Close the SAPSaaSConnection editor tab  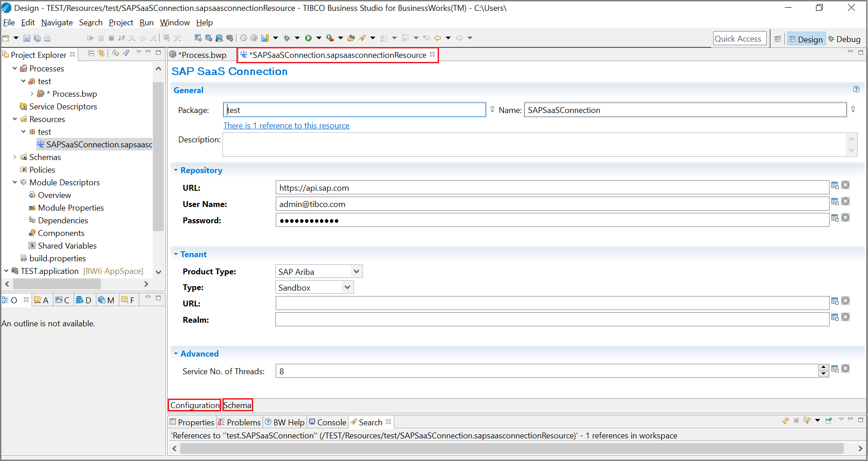(432, 54)
